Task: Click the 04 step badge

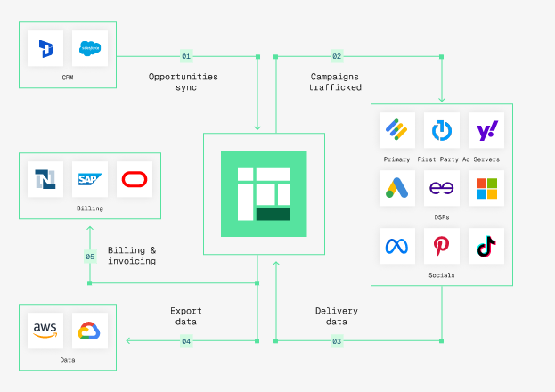Action: tap(186, 341)
